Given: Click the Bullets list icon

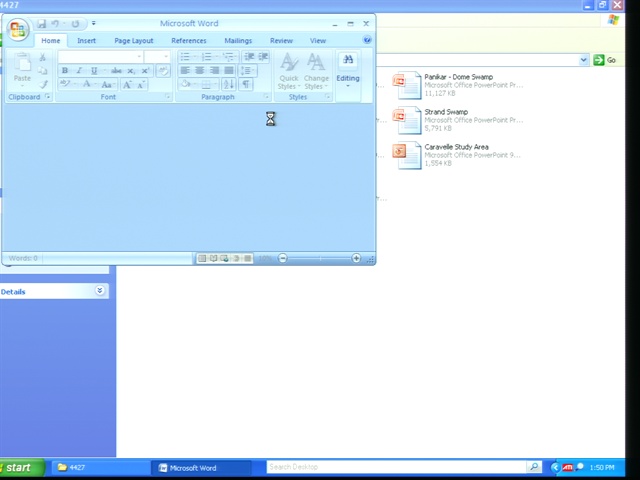Looking at the screenshot, I should (x=185, y=57).
